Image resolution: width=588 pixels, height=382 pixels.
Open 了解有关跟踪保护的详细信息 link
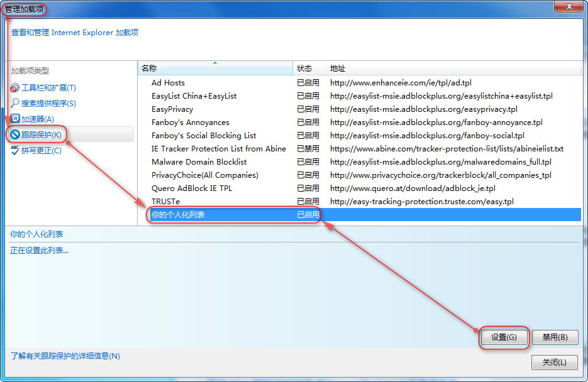65,356
